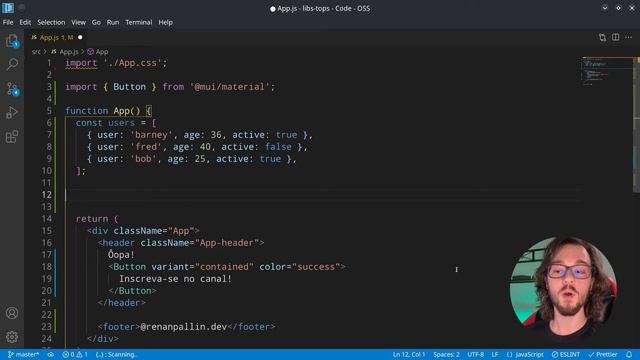Click the Prettier status item
The height and width of the screenshot is (360, 640).
coord(603,354)
